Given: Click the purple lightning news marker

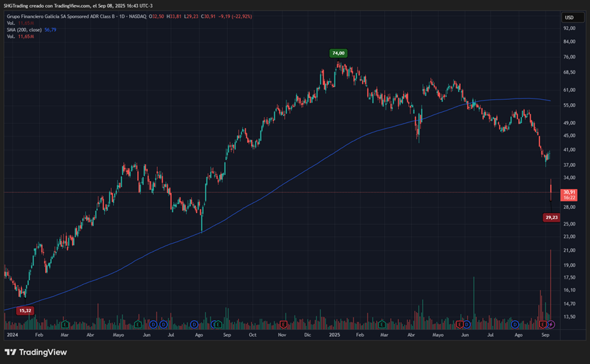Looking at the screenshot, I should (x=551, y=324).
